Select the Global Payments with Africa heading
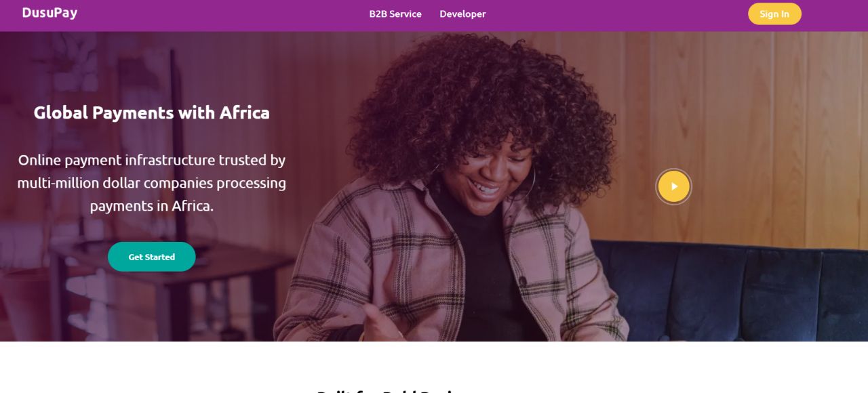This screenshot has height=393, width=868. [152, 112]
